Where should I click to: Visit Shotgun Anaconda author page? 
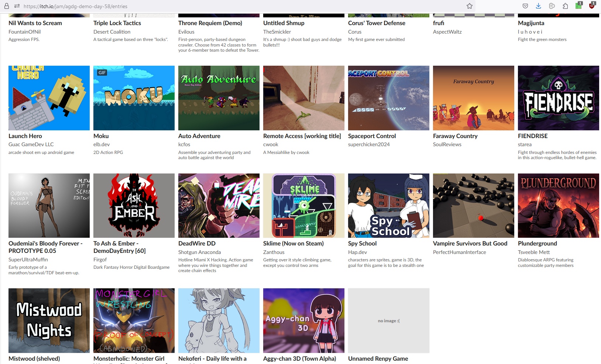click(199, 252)
